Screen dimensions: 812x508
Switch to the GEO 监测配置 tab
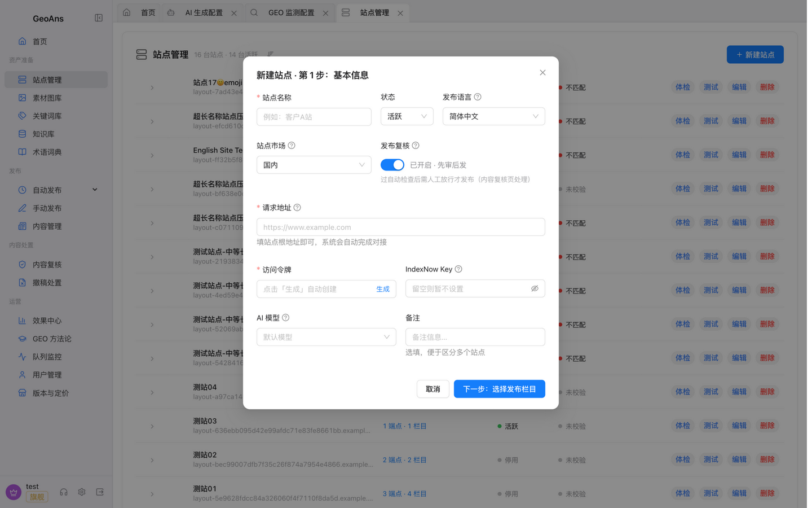coord(291,12)
